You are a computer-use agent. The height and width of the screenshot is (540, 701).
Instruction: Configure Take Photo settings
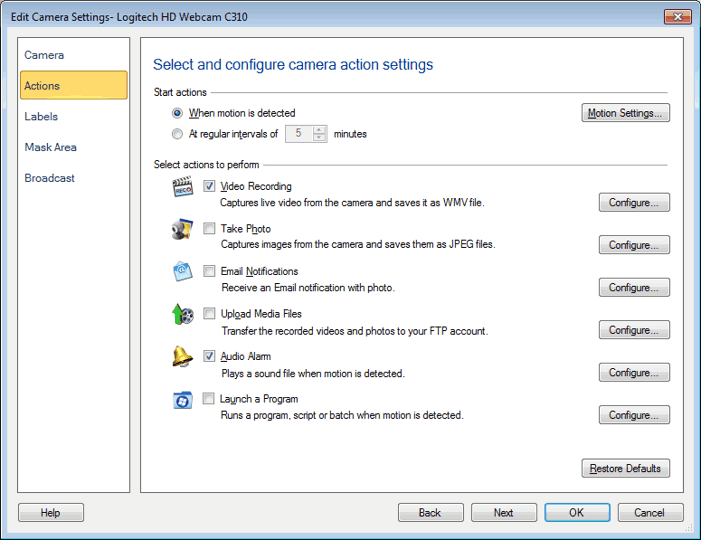click(x=634, y=245)
